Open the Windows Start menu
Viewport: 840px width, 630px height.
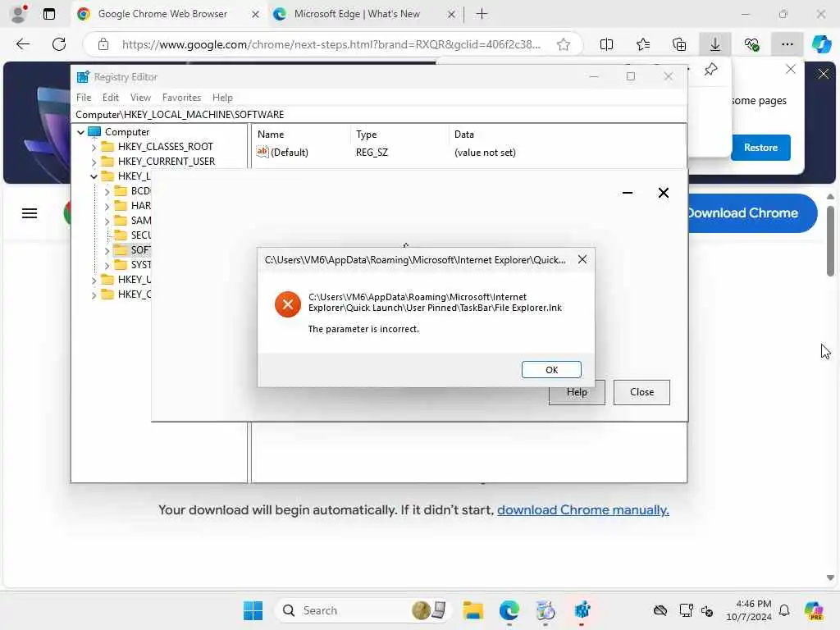pyautogui.click(x=253, y=610)
